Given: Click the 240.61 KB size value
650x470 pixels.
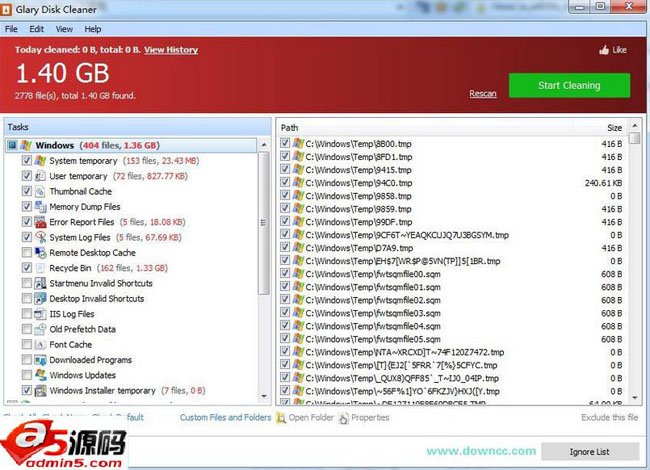Looking at the screenshot, I should (x=603, y=183).
